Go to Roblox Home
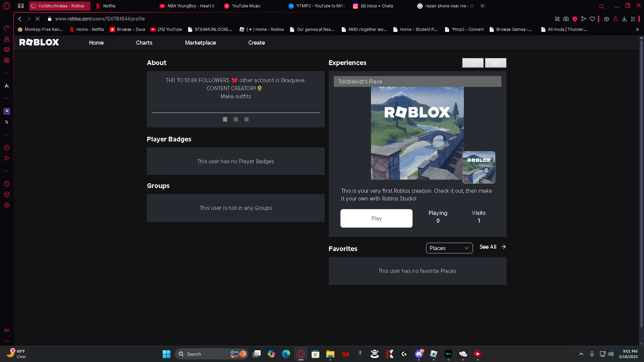 coord(96,43)
